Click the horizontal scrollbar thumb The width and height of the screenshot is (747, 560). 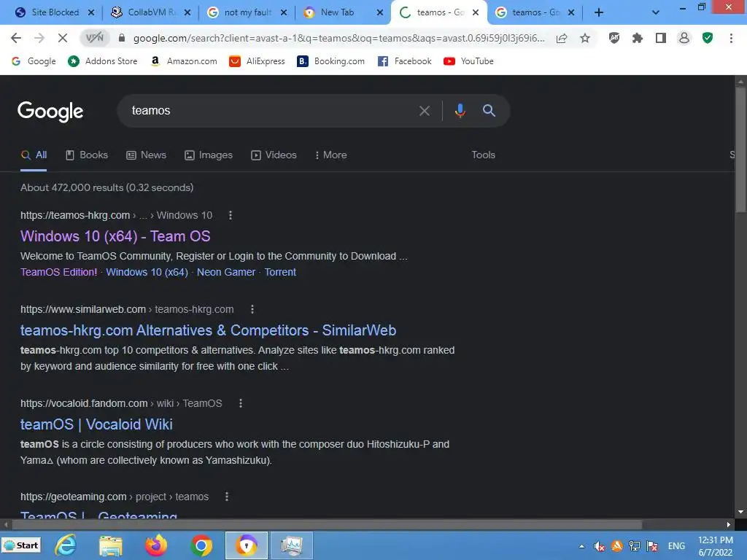tap(327, 525)
